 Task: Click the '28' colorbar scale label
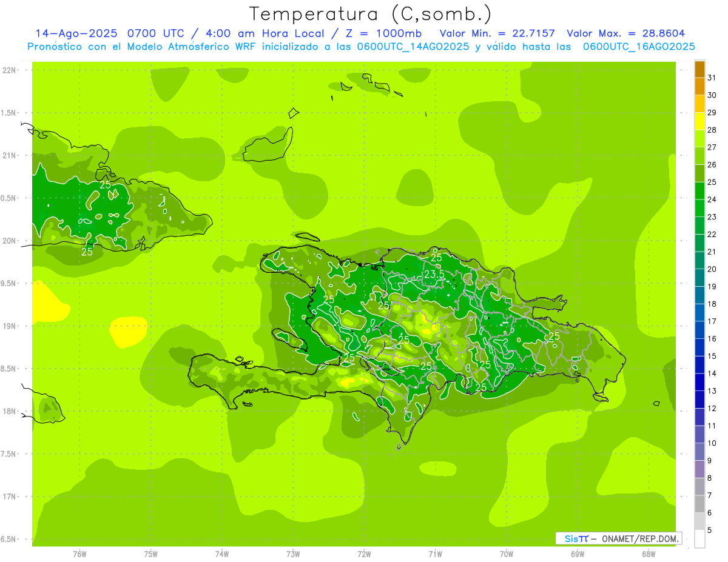pos(712,130)
